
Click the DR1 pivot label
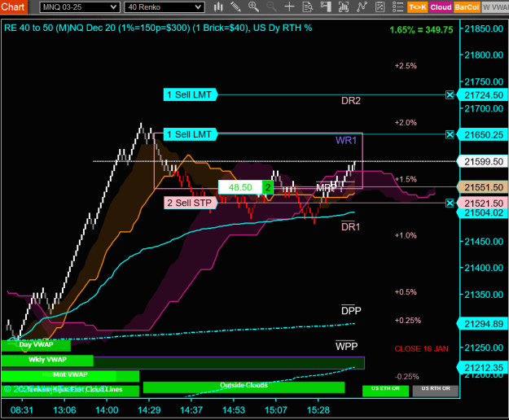(350, 227)
